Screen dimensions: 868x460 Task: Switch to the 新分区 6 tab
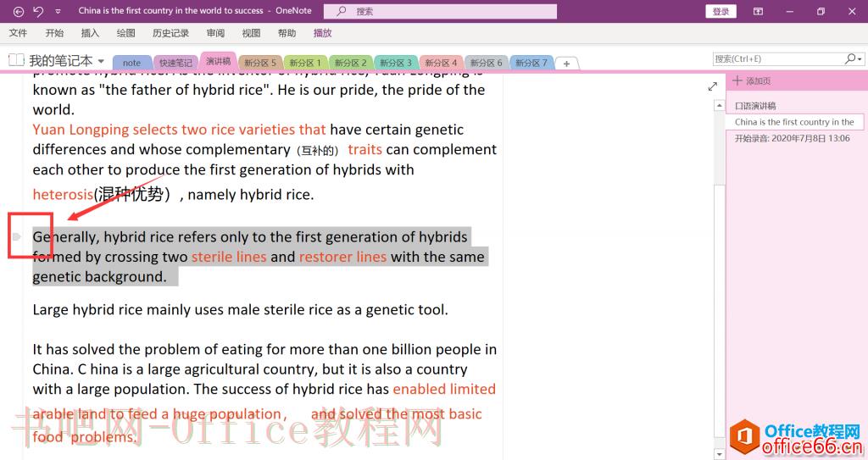(487, 63)
